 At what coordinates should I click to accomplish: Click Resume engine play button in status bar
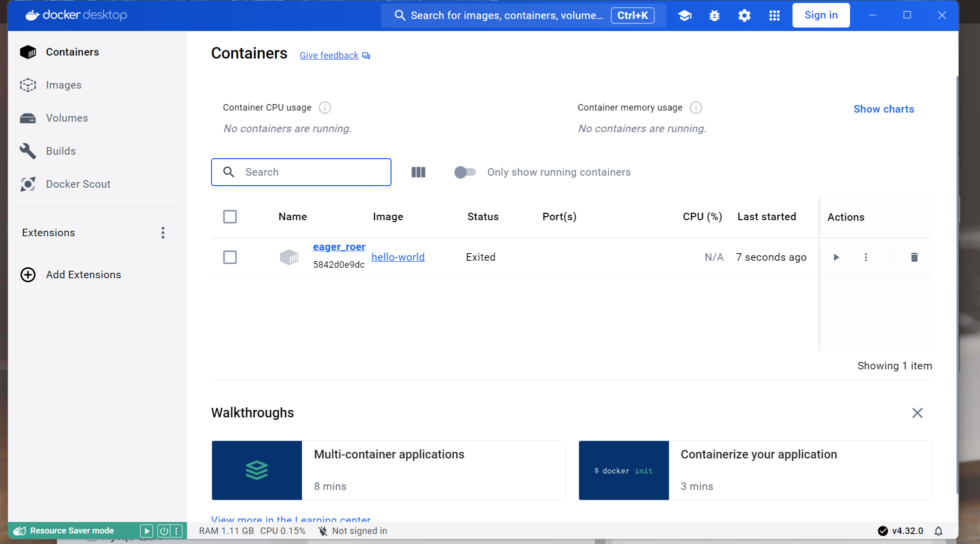146,531
